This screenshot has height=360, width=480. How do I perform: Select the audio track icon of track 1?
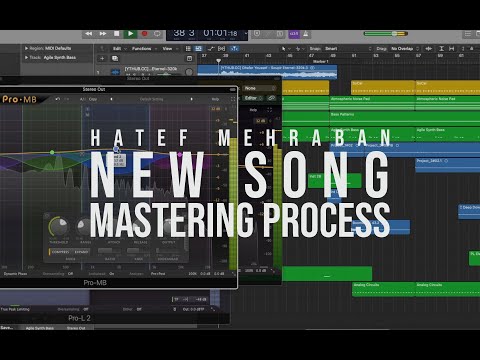[x=115, y=71]
